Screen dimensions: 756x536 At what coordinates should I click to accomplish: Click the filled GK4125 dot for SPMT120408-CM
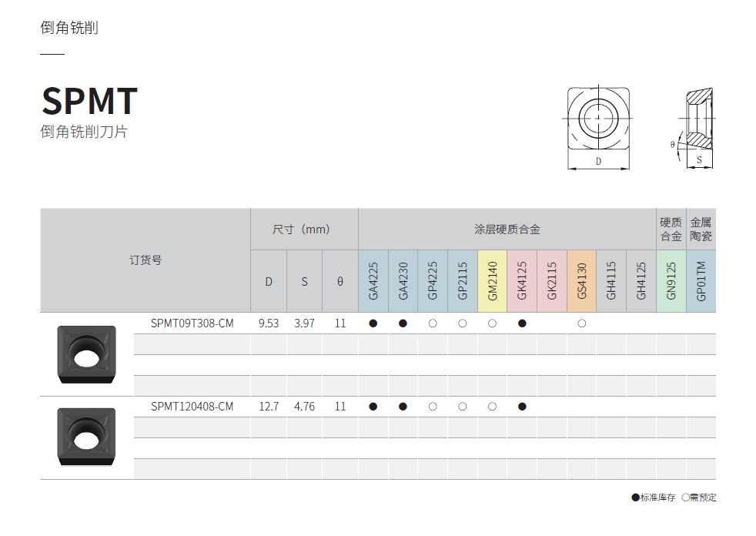click(522, 407)
